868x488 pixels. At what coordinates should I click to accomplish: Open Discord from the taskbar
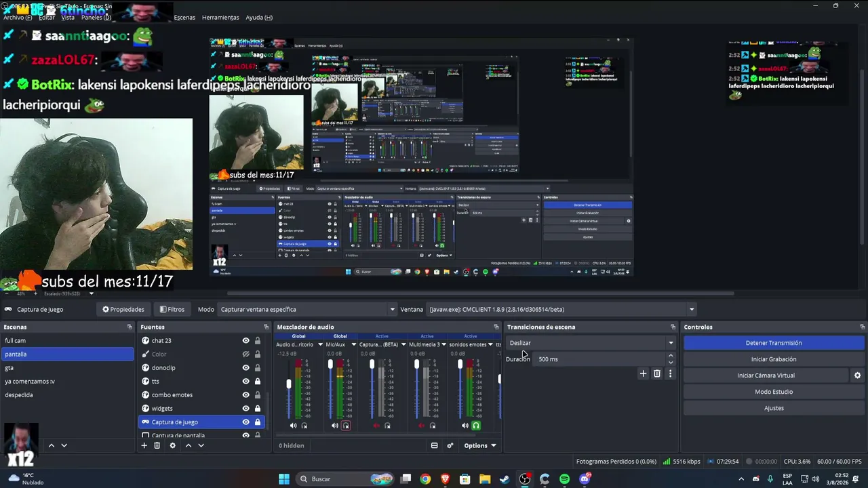tap(585, 479)
